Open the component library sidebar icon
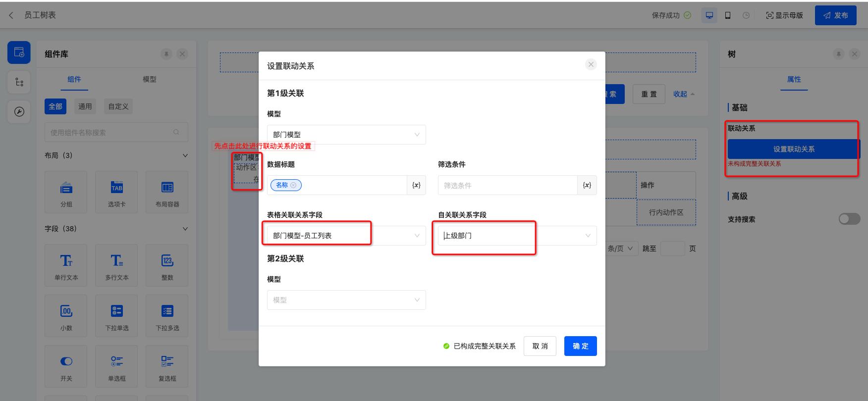The image size is (868, 401). click(19, 52)
